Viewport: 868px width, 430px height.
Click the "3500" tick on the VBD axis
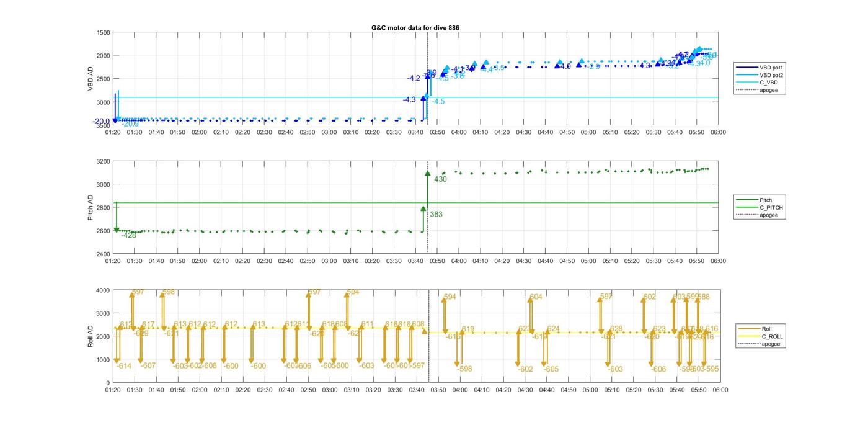click(x=104, y=125)
